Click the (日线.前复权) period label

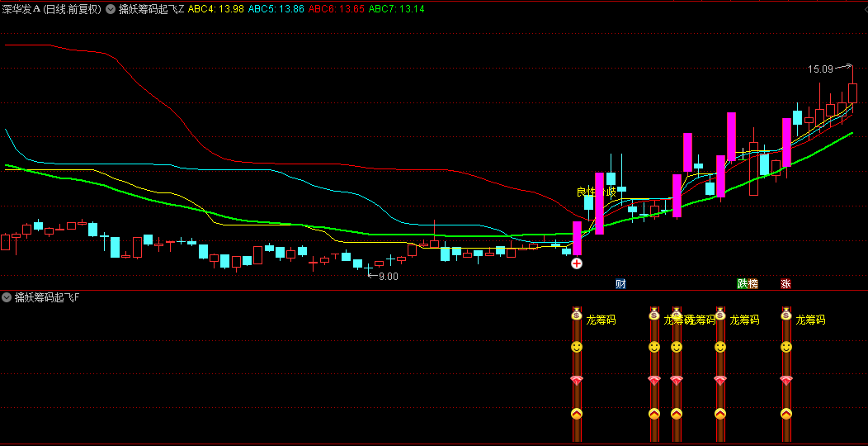[72, 9]
